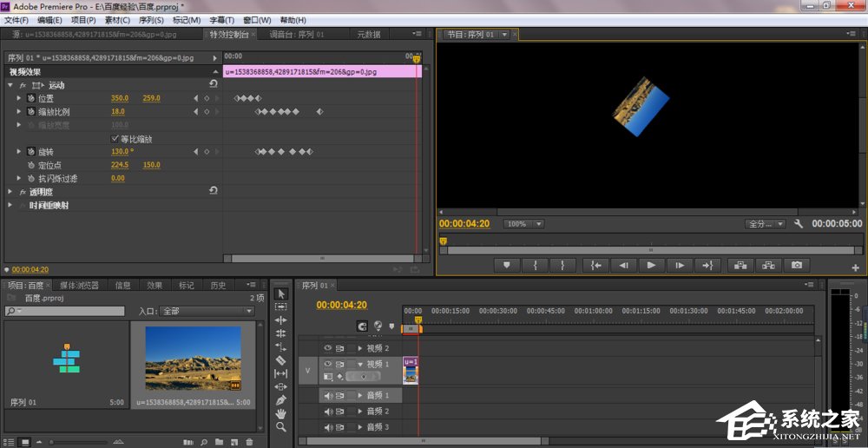The height and width of the screenshot is (448, 868).
Task: Go to In point button
Action: [x=596, y=266]
